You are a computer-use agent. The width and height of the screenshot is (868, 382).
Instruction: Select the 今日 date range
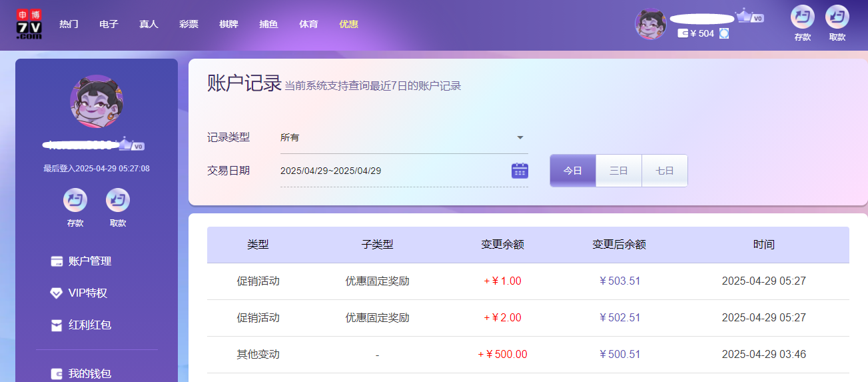[573, 171]
